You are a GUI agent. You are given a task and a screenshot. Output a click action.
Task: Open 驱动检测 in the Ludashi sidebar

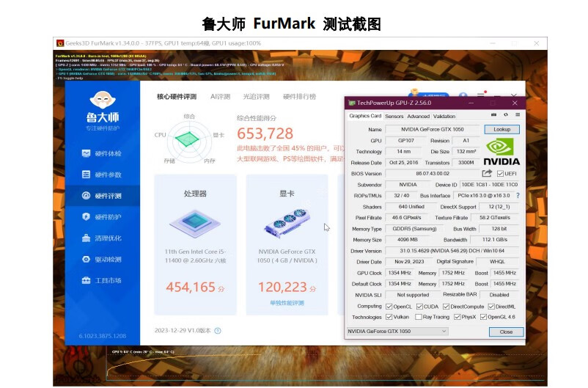point(102,260)
